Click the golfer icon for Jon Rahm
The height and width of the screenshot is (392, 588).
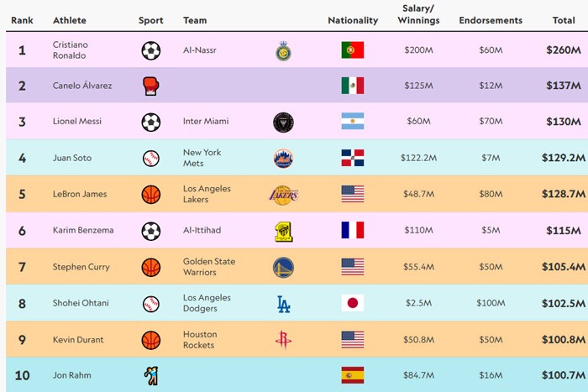point(150,375)
